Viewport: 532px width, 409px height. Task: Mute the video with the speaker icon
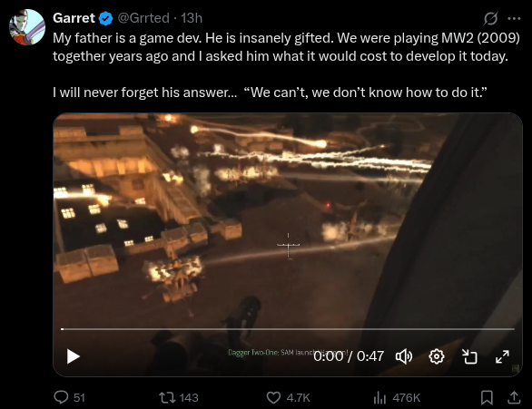(404, 356)
